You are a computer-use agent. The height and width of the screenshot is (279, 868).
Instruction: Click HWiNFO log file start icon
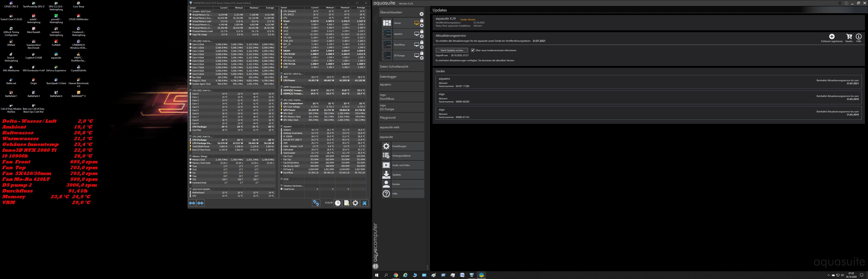[x=346, y=203]
